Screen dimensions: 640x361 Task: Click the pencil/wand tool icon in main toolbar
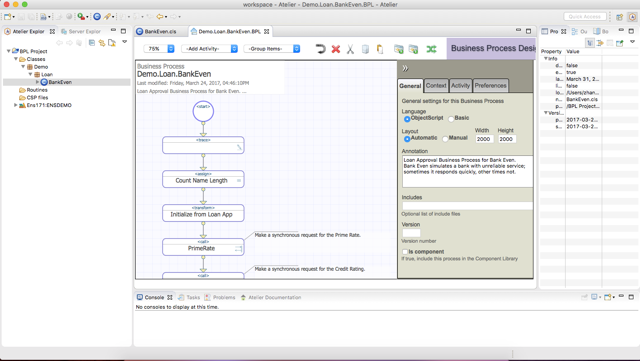(107, 17)
